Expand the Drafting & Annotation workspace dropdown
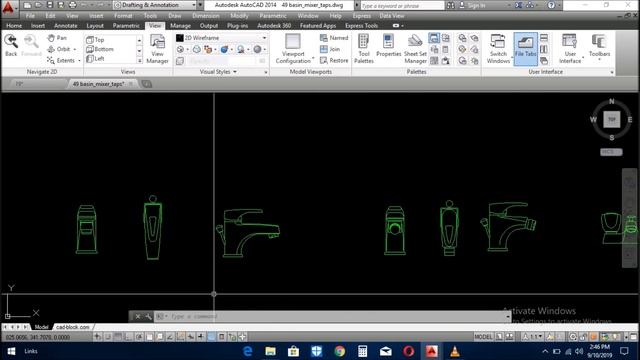 (193, 5)
